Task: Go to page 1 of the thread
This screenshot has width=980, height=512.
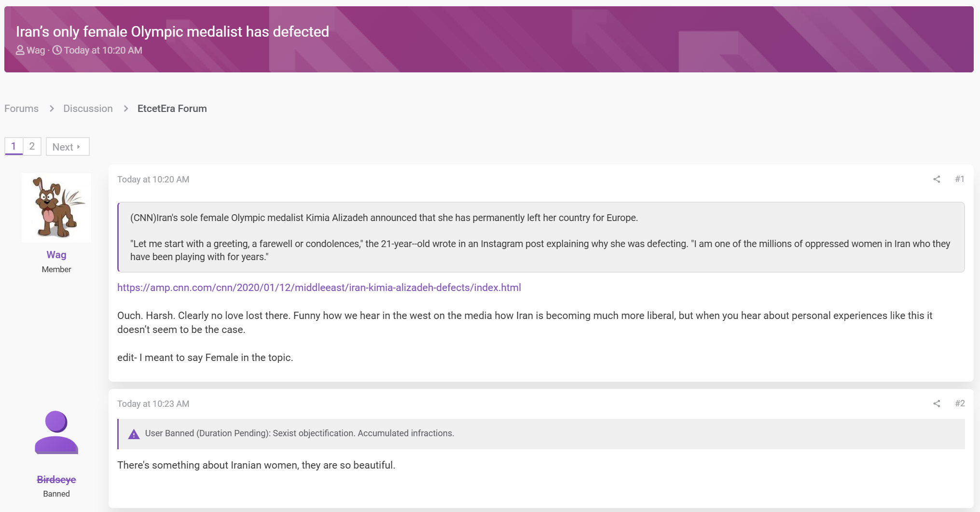Action: coord(14,146)
